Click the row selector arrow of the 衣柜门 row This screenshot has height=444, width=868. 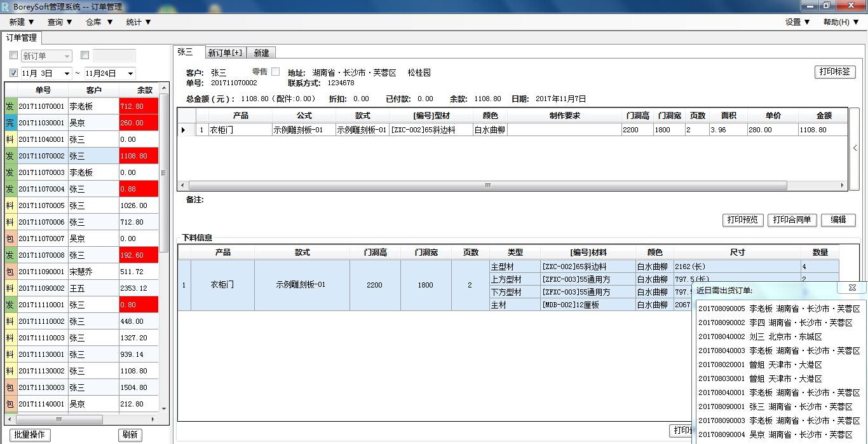[186, 130]
